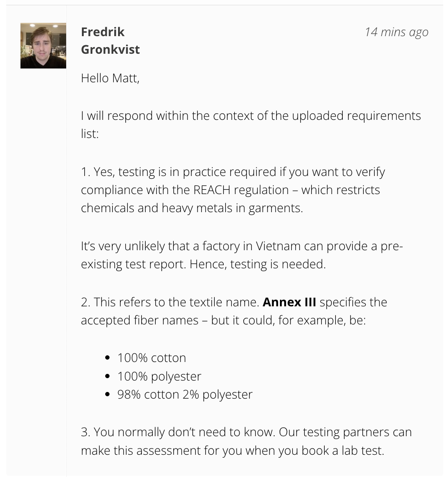Click the word 'REACH' in the first answer

[211, 190]
